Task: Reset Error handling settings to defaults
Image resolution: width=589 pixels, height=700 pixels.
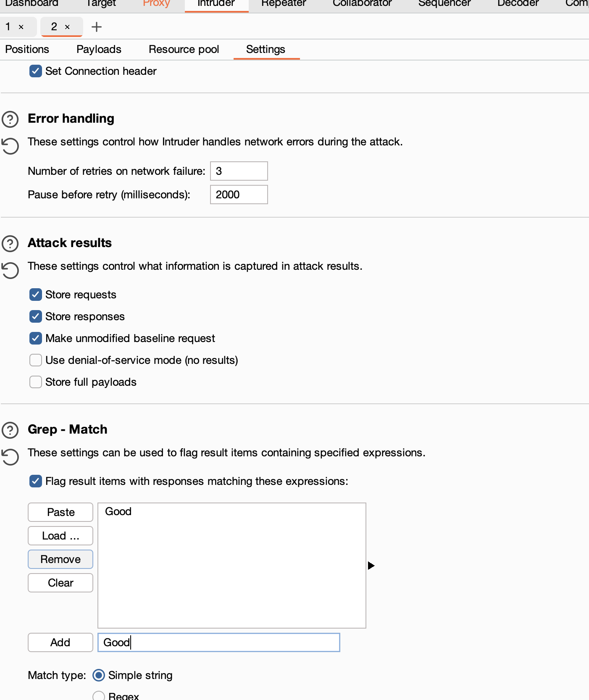Action: tap(10, 146)
